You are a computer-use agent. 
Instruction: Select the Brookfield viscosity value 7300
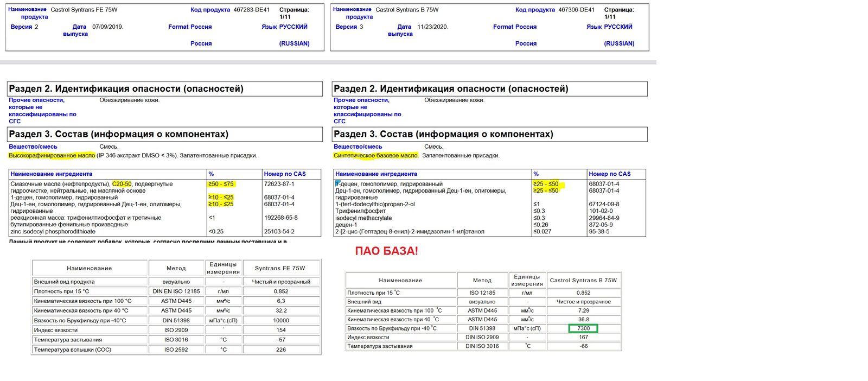click(x=583, y=328)
